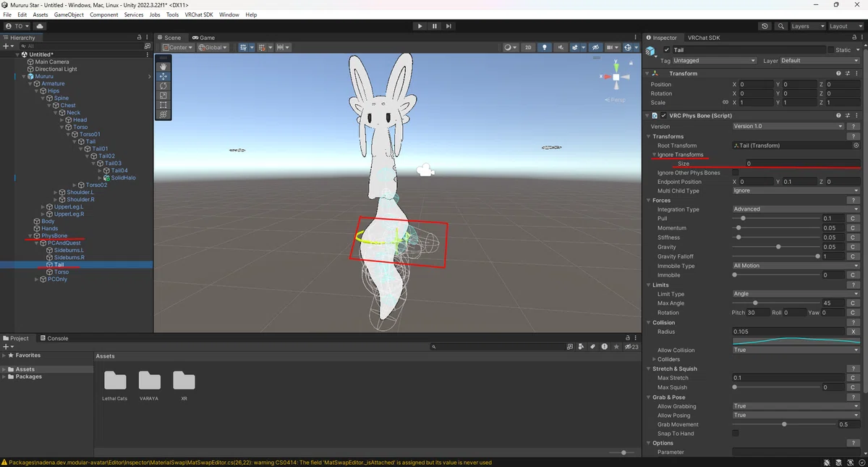Toggle 2D view mode
The height and width of the screenshot is (467, 868).
tap(529, 47)
